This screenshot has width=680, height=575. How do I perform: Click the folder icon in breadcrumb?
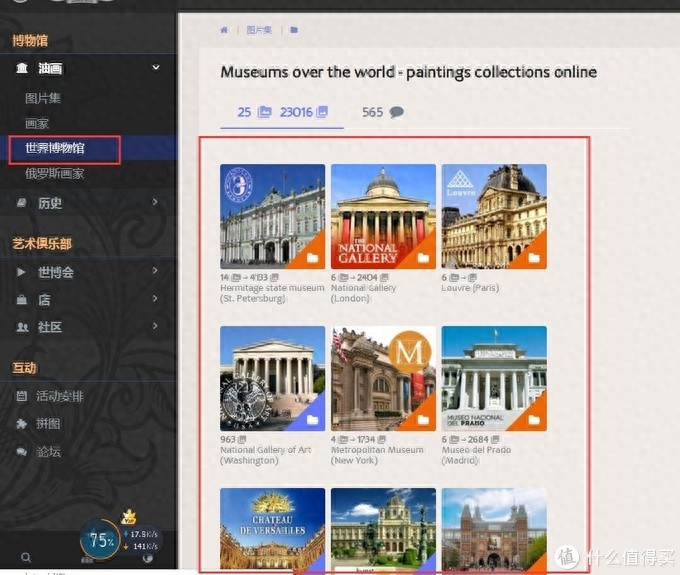[x=294, y=30]
